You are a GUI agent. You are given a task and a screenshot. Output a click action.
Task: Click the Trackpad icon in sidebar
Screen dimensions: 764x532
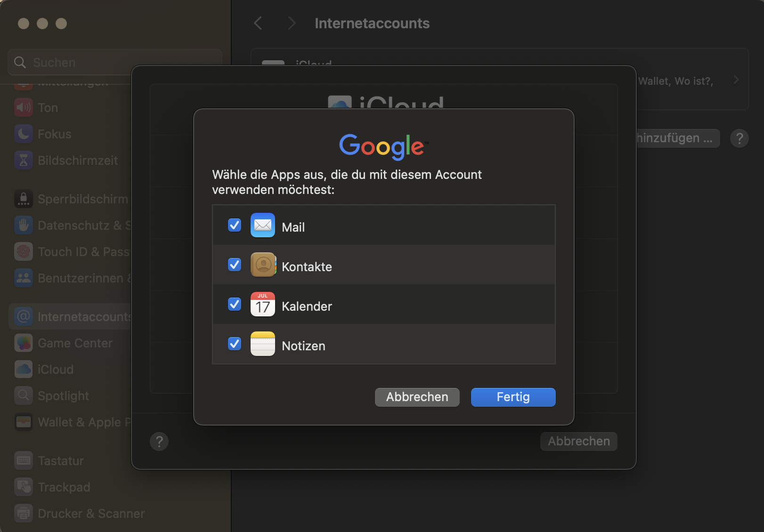point(23,487)
